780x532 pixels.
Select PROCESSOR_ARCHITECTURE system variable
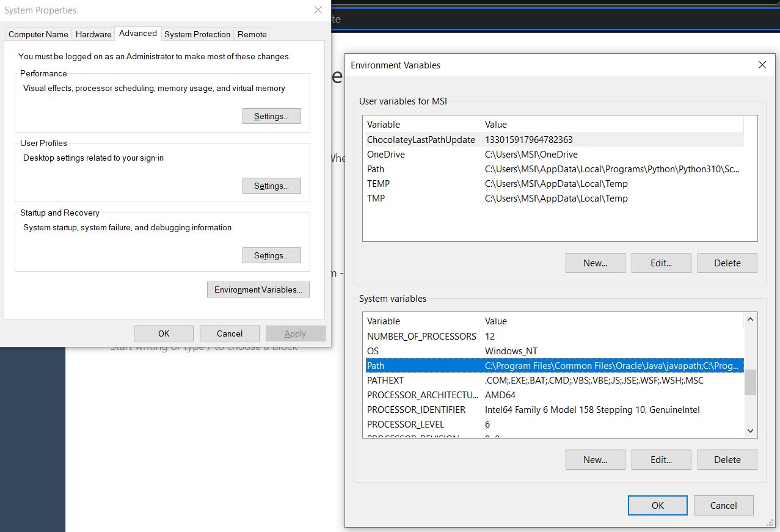click(x=554, y=395)
